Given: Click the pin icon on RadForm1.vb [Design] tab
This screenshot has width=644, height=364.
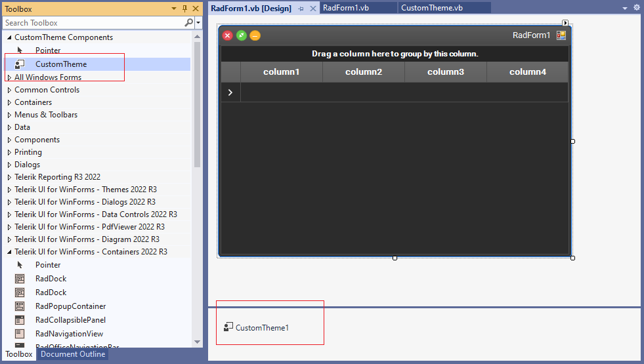Looking at the screenshot, I should click(301, 9).
